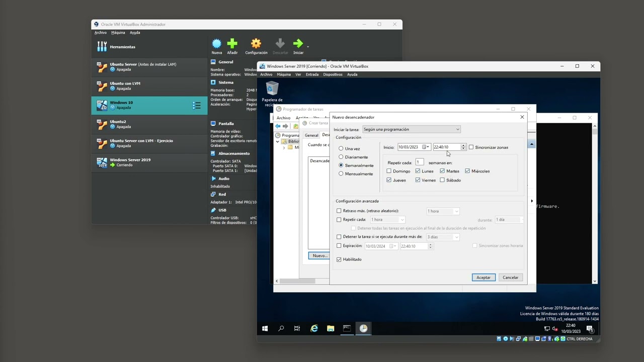The image size is (644, 362).
Task: Edit the Repetir cada semanas number field
Action: [419, 162]
